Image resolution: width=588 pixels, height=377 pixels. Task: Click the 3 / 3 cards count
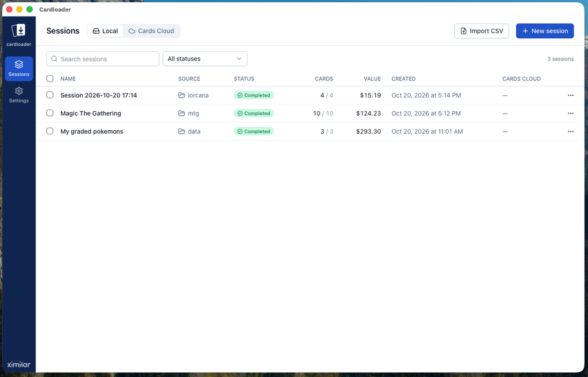[327, 131]
